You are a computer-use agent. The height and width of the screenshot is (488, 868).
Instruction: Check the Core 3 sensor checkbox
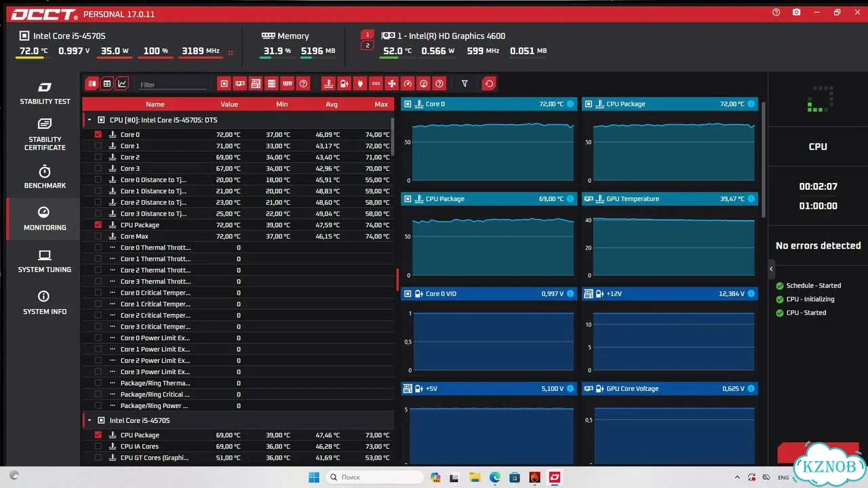click(x=98, y=168)
